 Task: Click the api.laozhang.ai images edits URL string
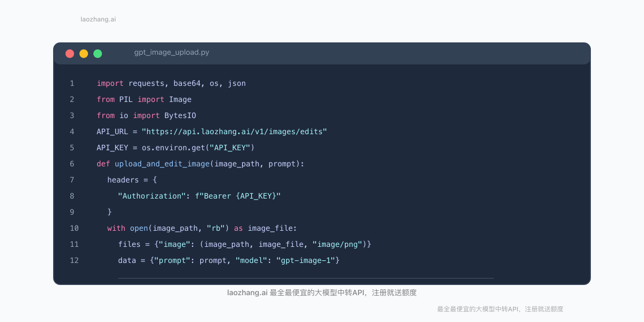point(234,131)
